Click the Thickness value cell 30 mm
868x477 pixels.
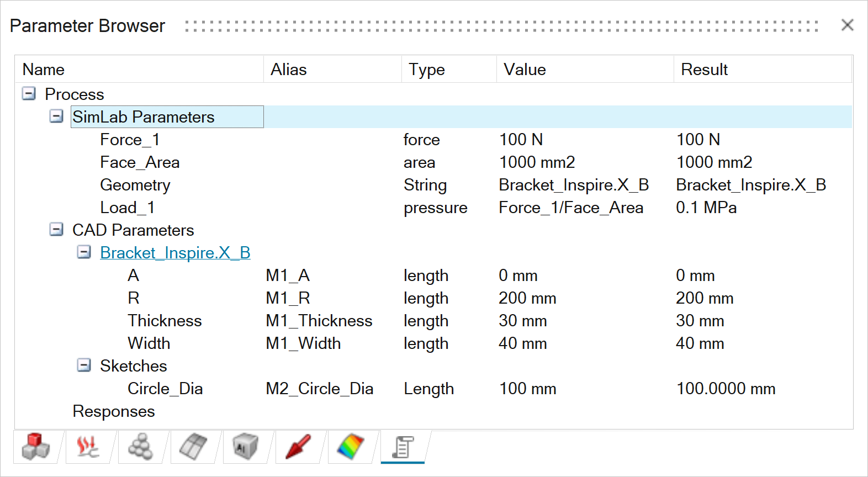pos(522,321)
